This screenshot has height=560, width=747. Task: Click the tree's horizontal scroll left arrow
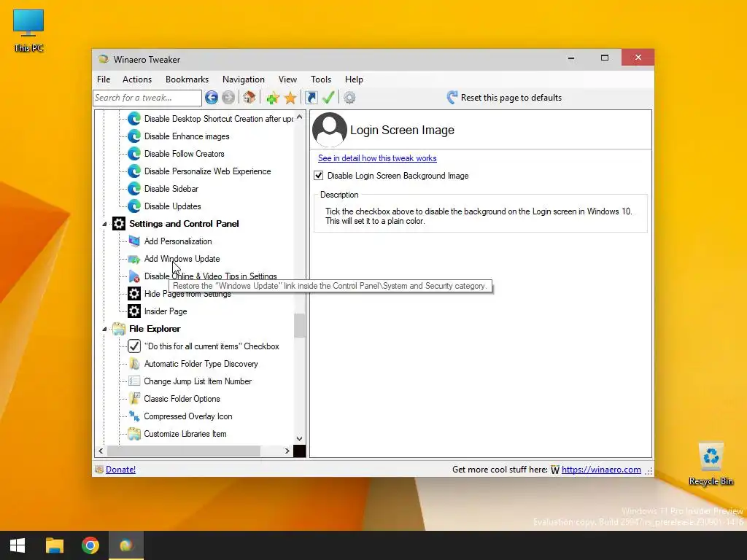coord(101,451)
